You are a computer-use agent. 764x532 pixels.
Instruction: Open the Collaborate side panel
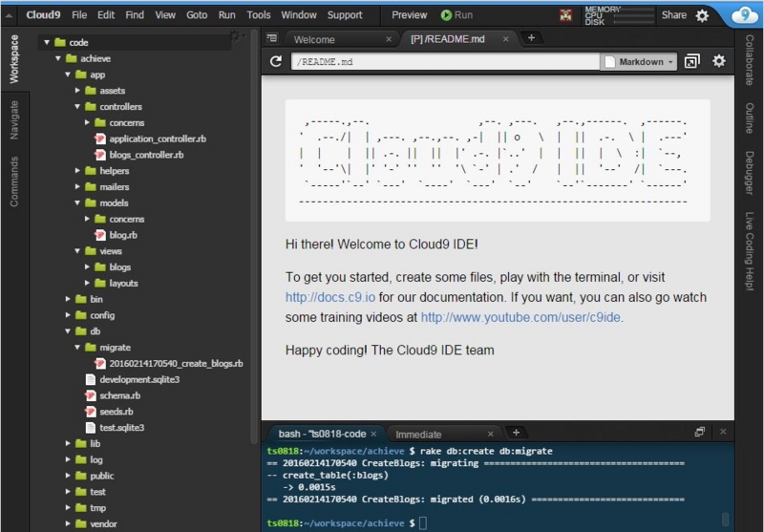[750, 60]
